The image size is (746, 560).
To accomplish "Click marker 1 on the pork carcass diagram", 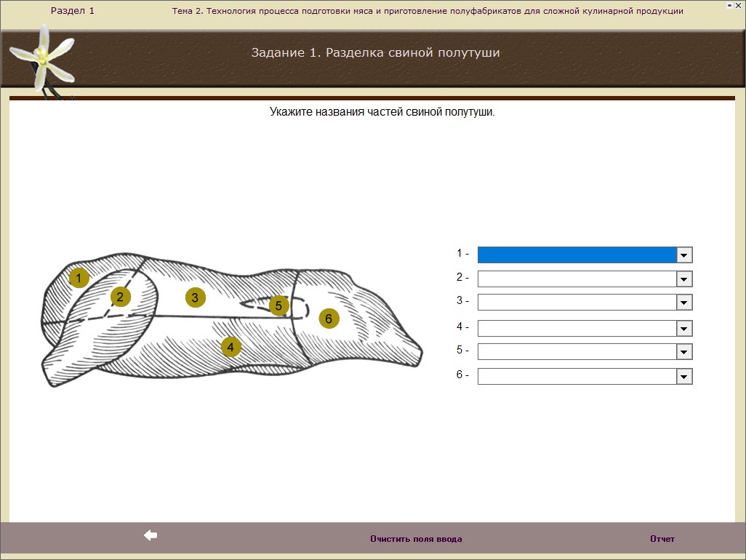I will [x=79, y=278].
